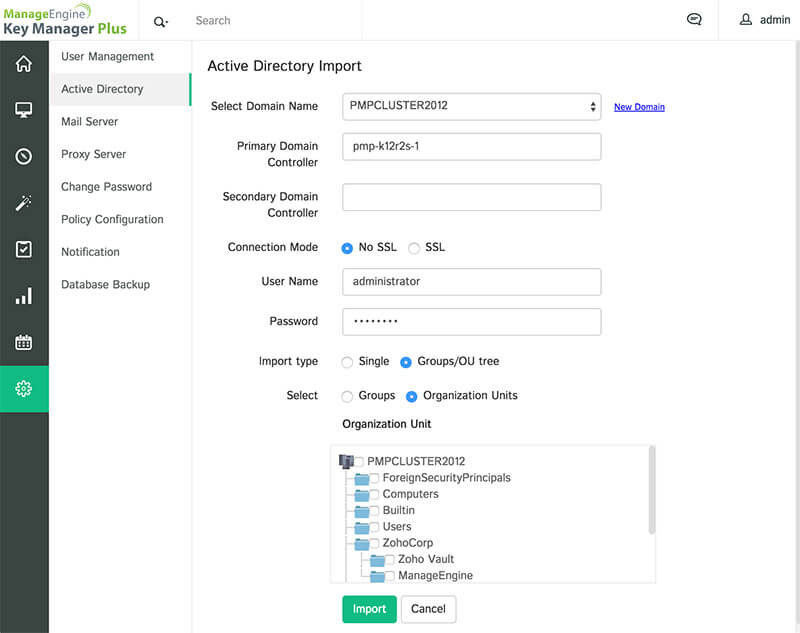Click the Users folder icon
800x633 pixels.
pyautogui.click(x=362, y=527)
